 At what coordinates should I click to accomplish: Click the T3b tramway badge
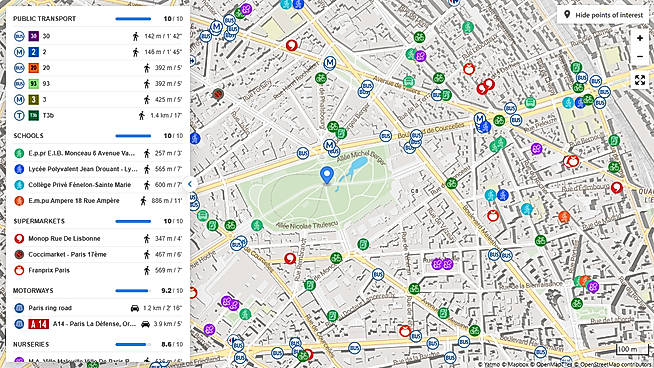pyautogui.click(x=34, y=116)
